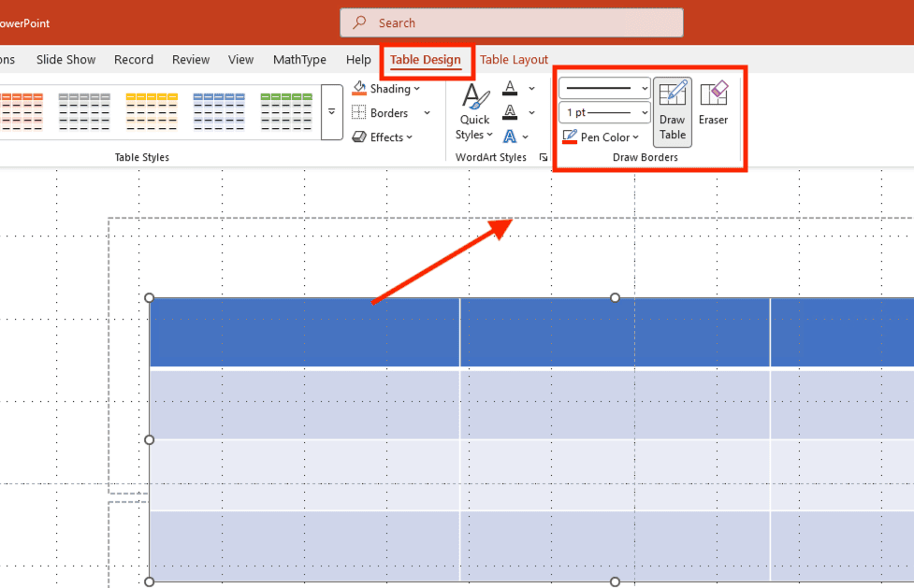Click the Borders grid icon

point(359,112)
